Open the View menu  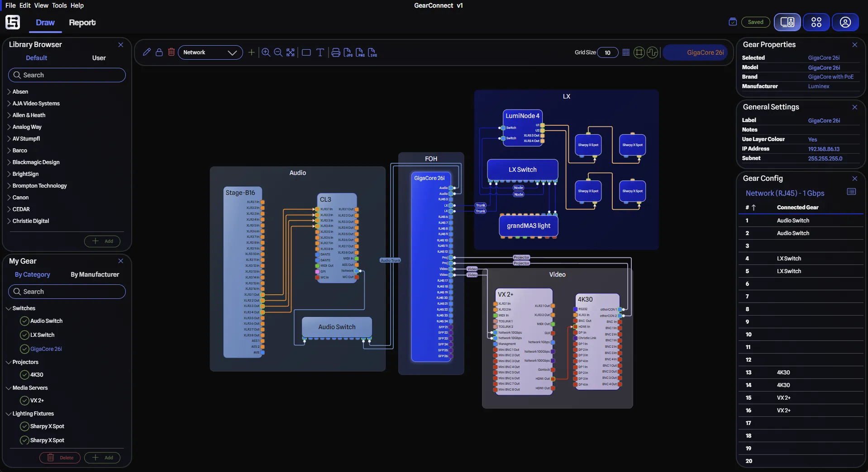point(41,5)
